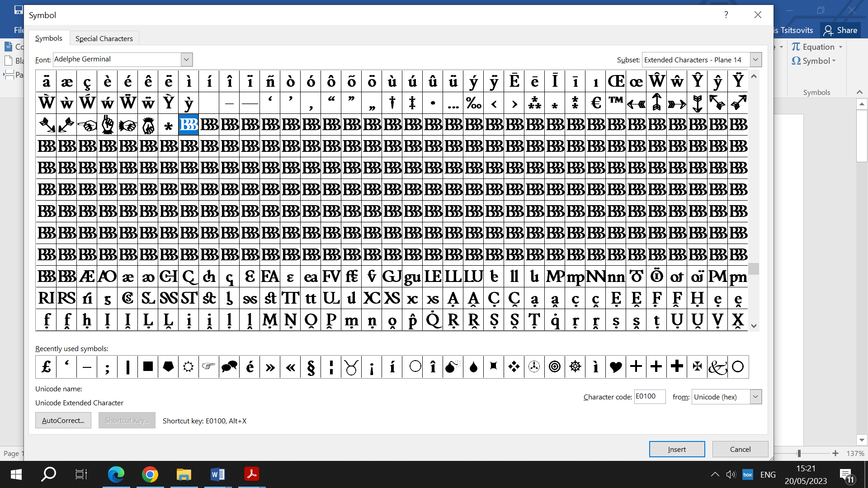Open the Subset dropdown showing Extended Characters

coord(755,59)
